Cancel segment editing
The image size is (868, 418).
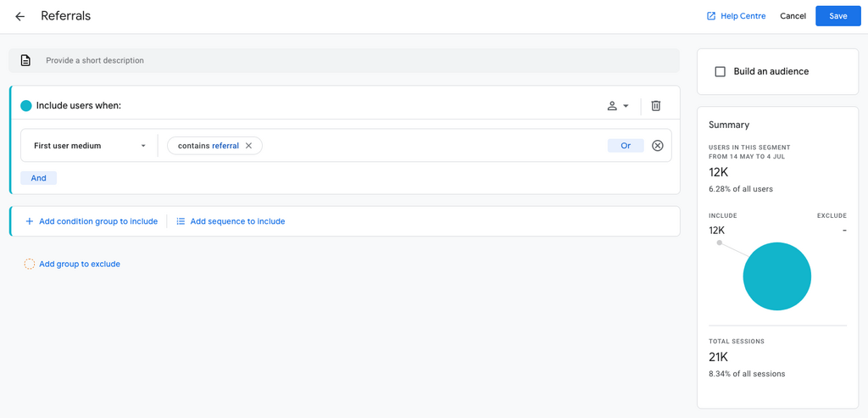[793, 16]
